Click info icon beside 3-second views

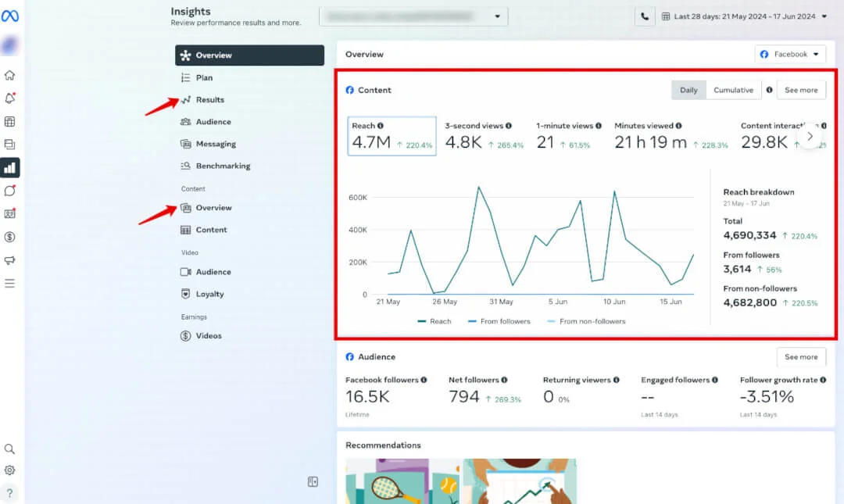pyautogui.click(x=509, y=126)
